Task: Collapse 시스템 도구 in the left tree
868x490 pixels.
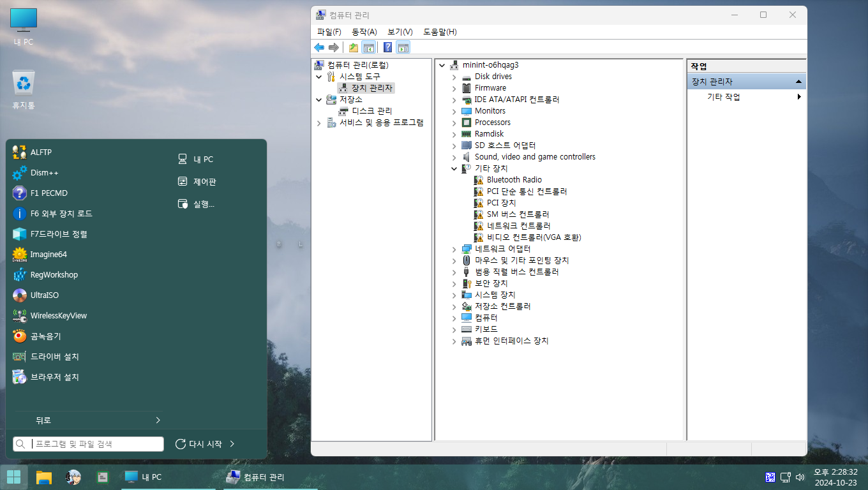Action: 319,77
